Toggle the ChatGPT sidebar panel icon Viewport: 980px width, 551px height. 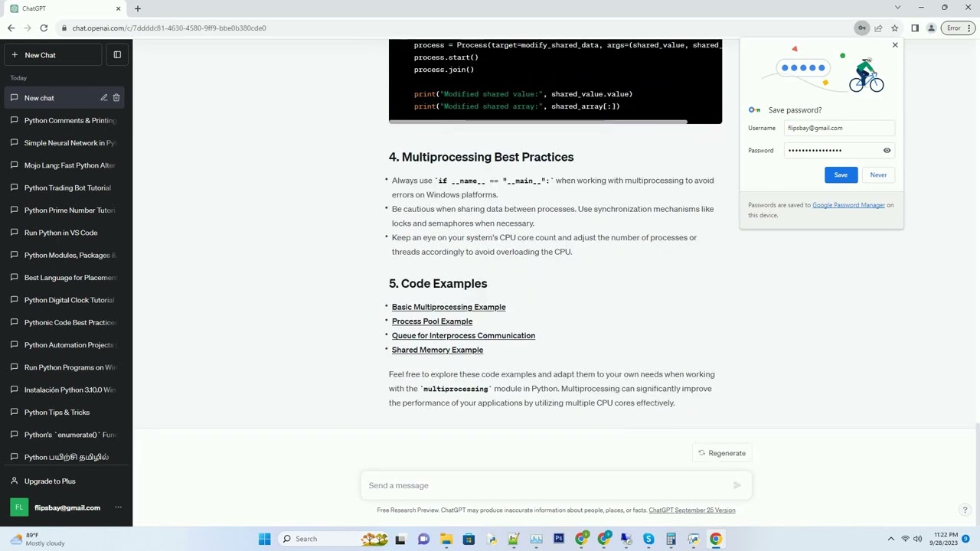click(x=117, y=55)
